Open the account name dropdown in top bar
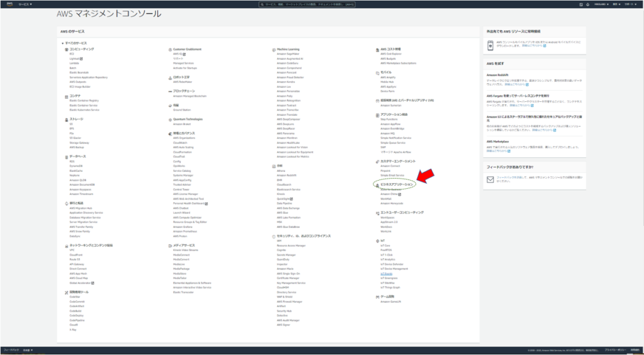This screenshot has height=355, width=644. click(601, 4)
